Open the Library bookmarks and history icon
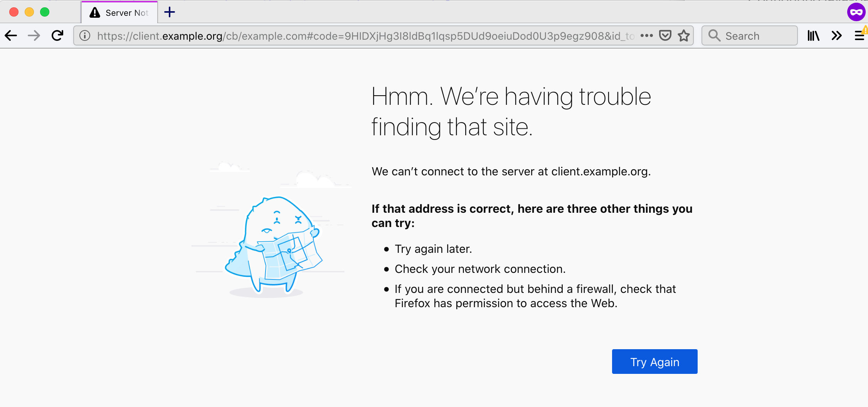 (813, 36)
